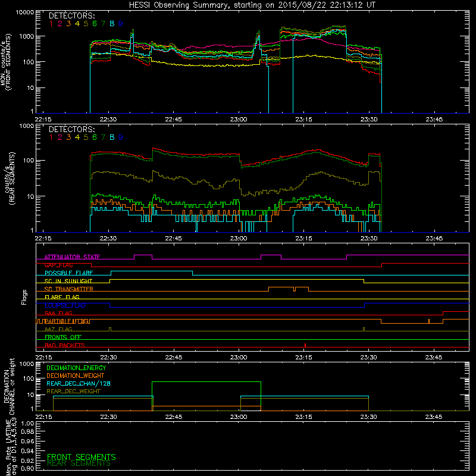Click the REAR_DEC_CHAN/128 legend entry

pyautogui.click(x=79, y=383)
